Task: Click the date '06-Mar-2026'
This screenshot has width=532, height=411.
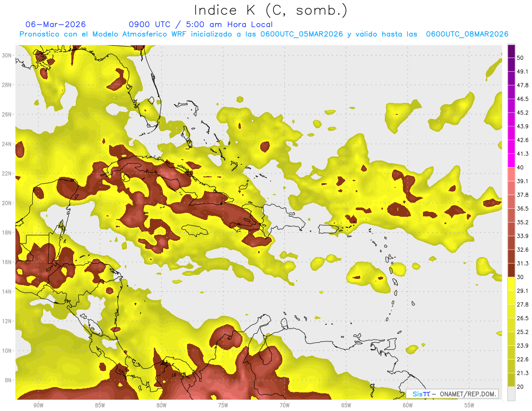Action: click(x=56, y=24)
